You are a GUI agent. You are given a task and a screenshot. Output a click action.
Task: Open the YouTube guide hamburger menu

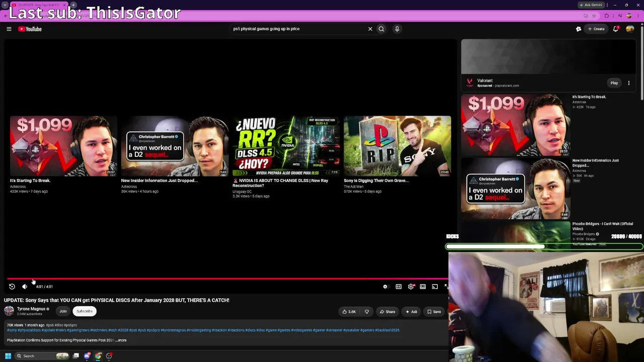(x=9, y=29)
